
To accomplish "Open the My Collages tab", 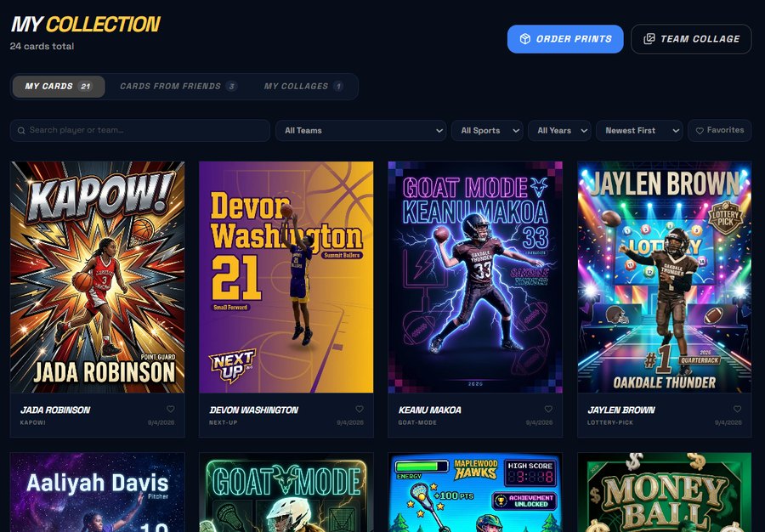I will pos(303,87).
